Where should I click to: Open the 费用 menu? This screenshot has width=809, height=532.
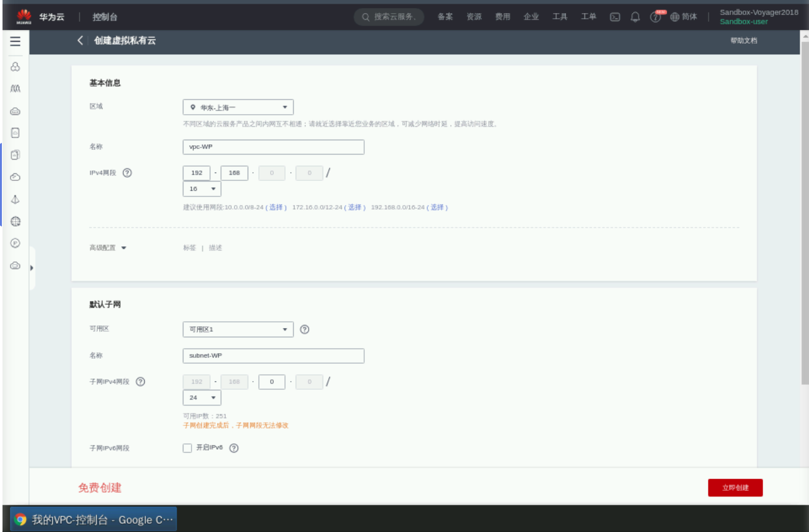point(503,17)
